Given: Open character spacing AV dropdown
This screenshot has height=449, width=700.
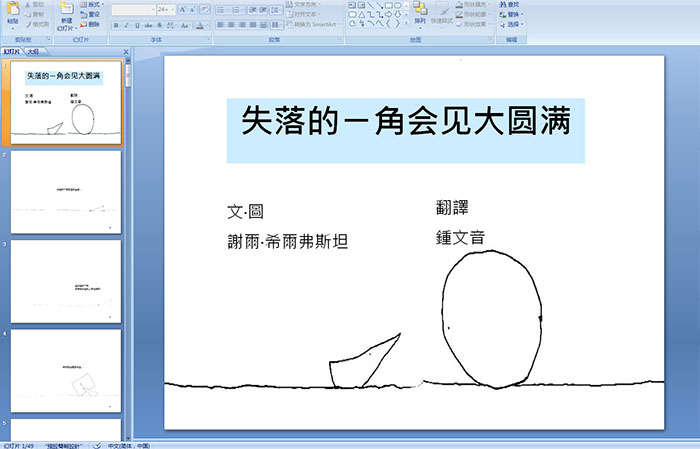Looking at the screenshot, I should [x=171, y=25].
